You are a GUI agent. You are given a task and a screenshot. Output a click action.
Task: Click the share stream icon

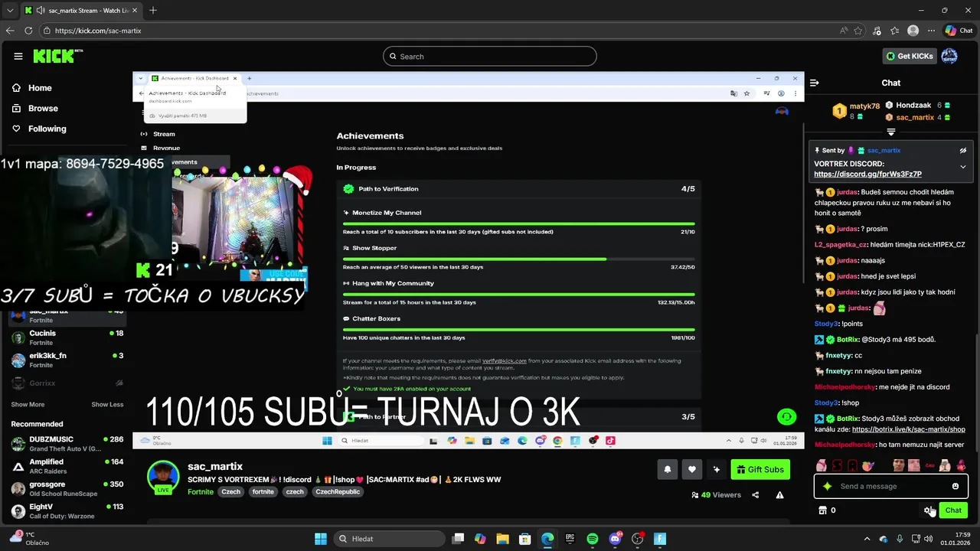click(x=755, y=495)
